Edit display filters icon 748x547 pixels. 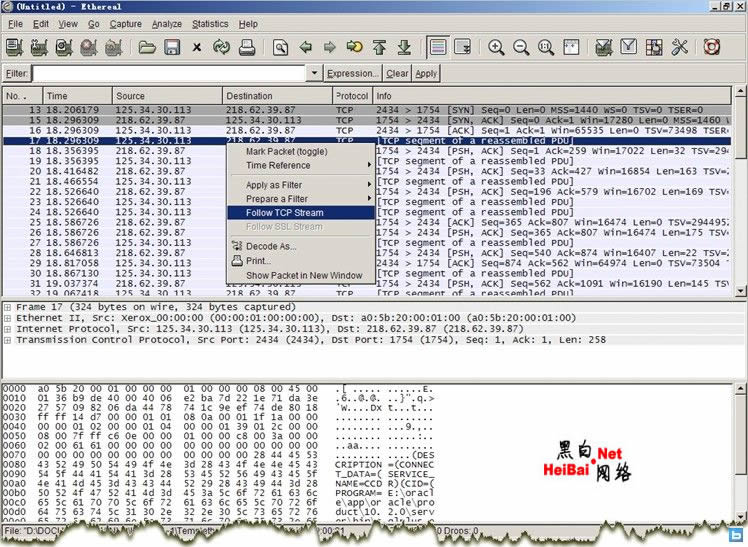(x=629, y=47)
